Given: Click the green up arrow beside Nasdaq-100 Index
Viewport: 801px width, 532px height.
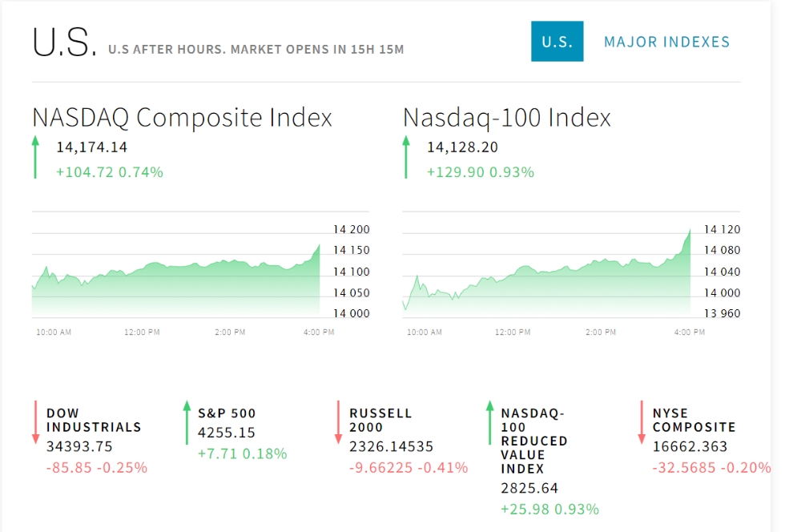Looking at the screenshot, I should [406, 157].
